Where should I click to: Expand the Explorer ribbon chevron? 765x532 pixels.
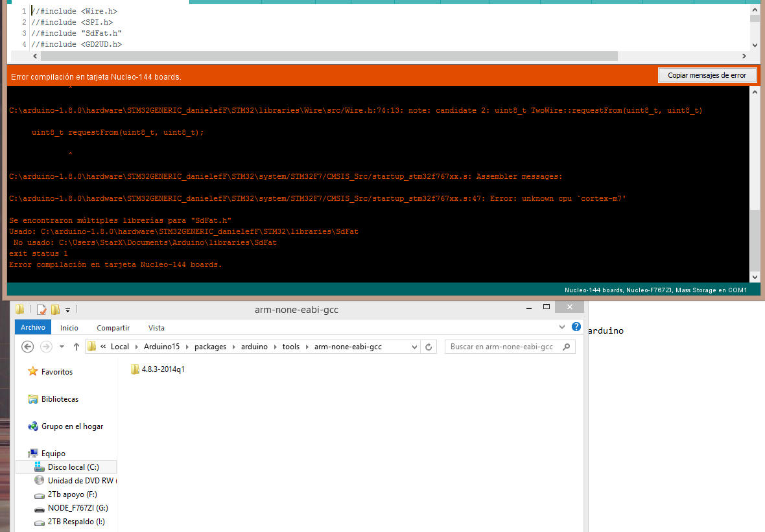[562, 327]
